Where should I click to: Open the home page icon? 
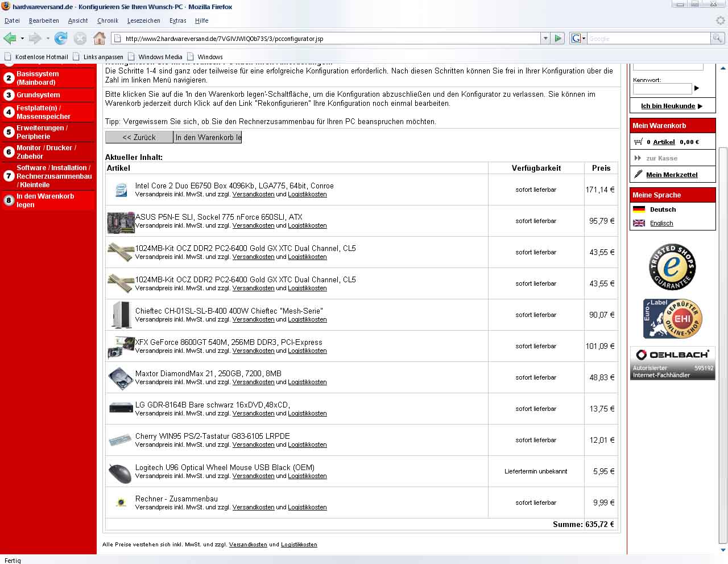point(100,38)
